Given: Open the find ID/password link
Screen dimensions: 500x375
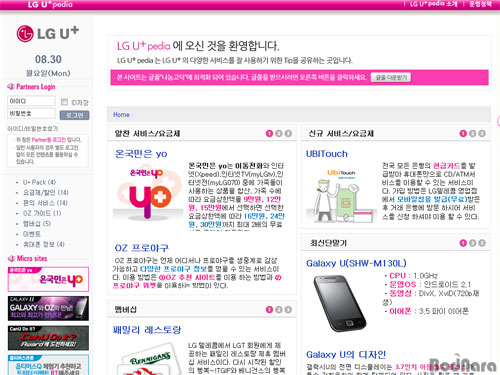Looking at the screenshot, I should pyautogui.click(x=33, y=129).
